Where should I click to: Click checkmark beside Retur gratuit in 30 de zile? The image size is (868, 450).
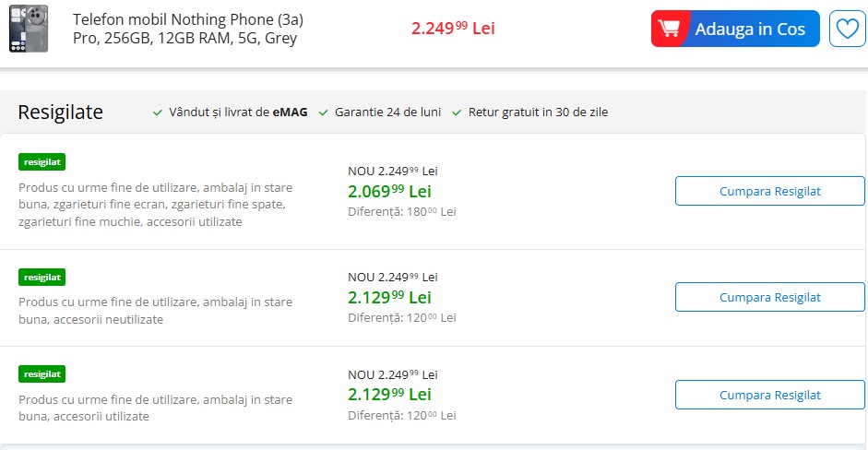(x=457, y=112)
